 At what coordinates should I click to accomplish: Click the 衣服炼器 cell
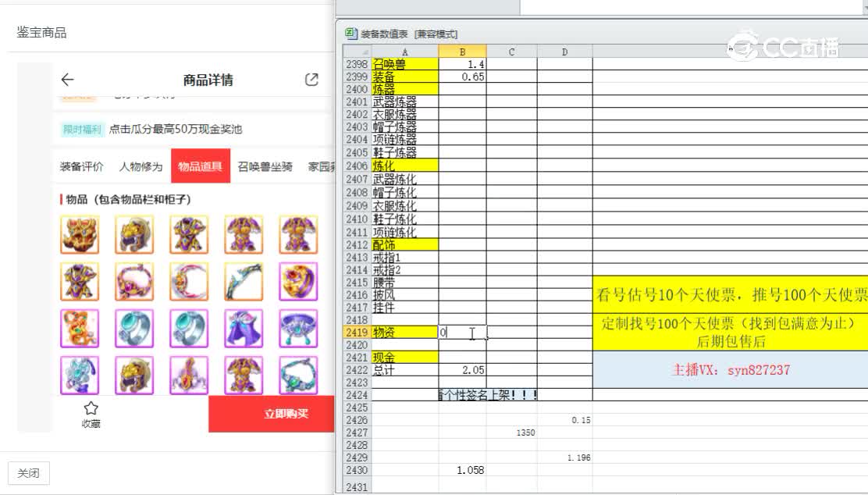click(x=404, y=114)
